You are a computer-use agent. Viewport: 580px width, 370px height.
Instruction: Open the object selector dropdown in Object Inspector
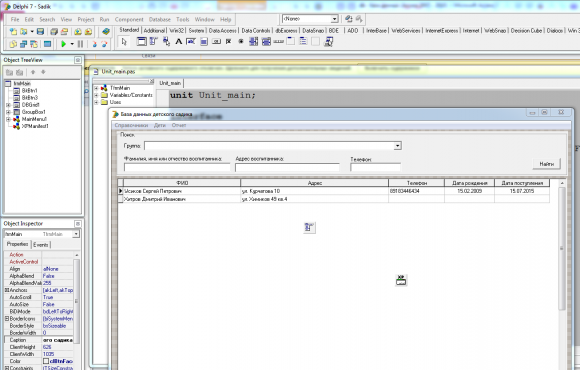tap(76, 234)
